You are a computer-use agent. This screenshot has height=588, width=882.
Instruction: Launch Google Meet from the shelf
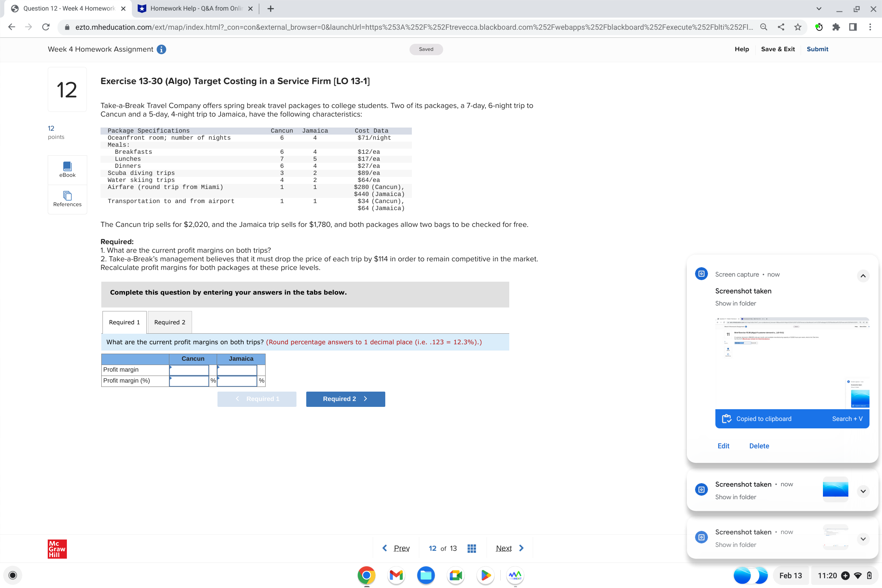pos(455,575)
